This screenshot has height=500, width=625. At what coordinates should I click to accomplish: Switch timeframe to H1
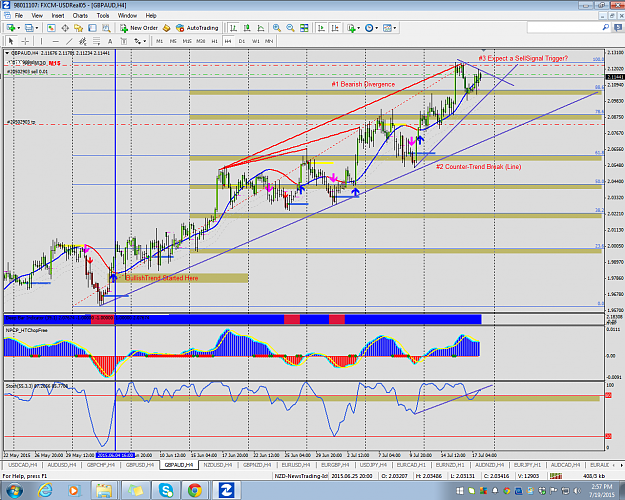tap(214, 41)
